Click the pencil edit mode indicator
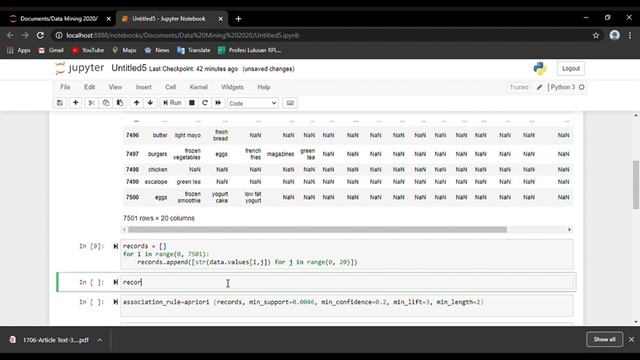This screenshot has height=360, width=640. [539, 87]
